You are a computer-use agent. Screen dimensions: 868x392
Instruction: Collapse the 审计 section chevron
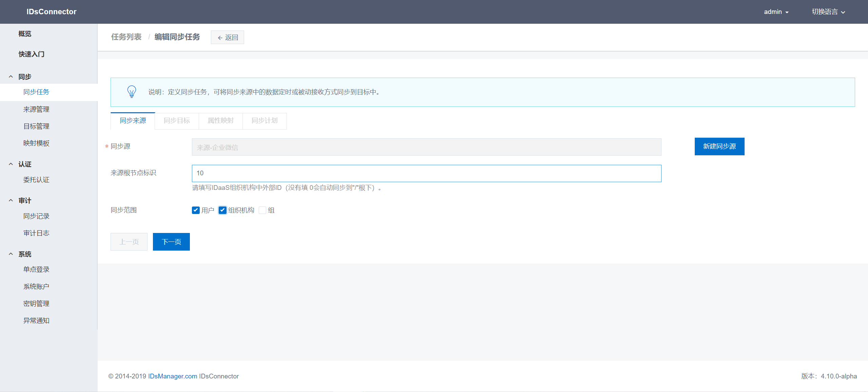click(x=11, y=200)
